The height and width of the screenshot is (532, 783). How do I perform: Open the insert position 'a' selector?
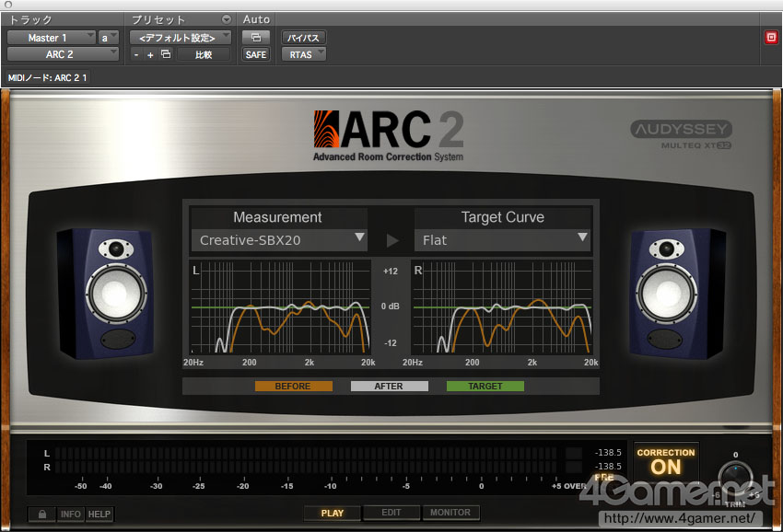coord(108,38)
